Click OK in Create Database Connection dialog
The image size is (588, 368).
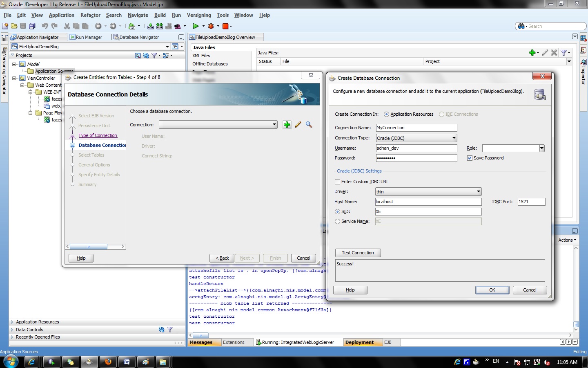click(492, 290)
